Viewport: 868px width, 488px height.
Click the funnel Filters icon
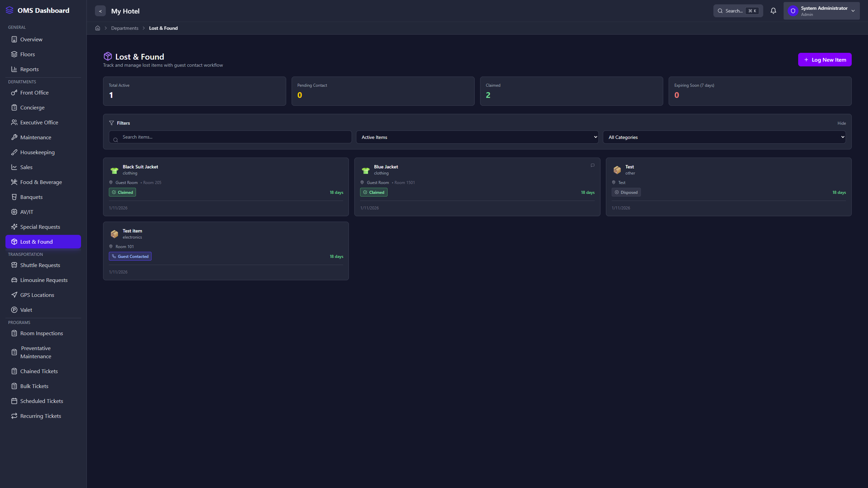(111, 123)
